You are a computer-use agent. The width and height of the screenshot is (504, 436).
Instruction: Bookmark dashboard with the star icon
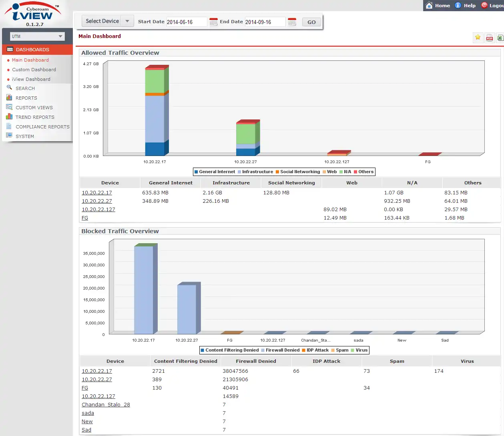478,38
